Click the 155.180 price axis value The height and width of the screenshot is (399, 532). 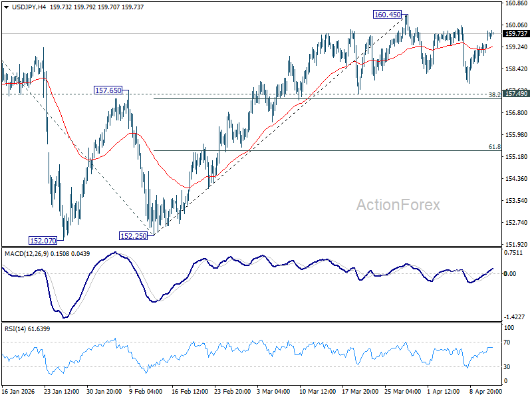tap(517, 157)
